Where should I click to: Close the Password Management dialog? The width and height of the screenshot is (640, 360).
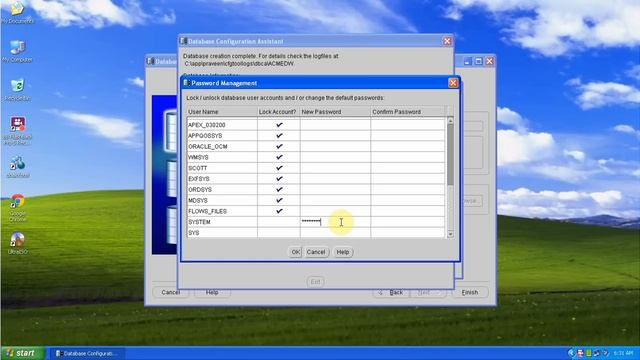(453, 83)
